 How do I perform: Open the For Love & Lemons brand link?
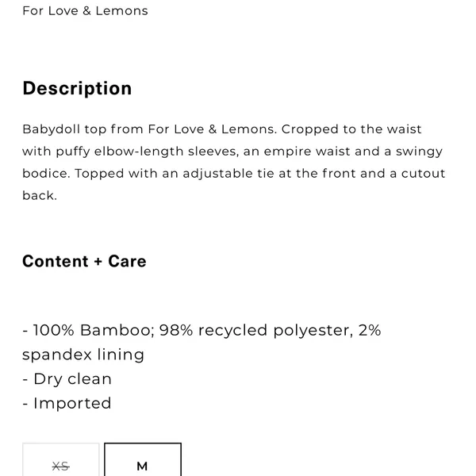pos(85,11)
